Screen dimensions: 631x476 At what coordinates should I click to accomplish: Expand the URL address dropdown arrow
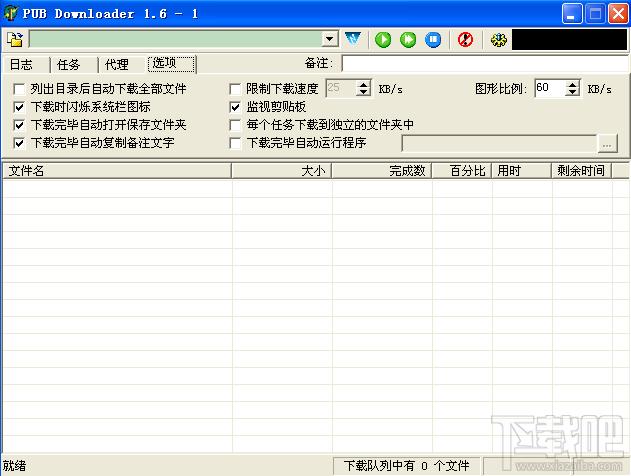330,39
